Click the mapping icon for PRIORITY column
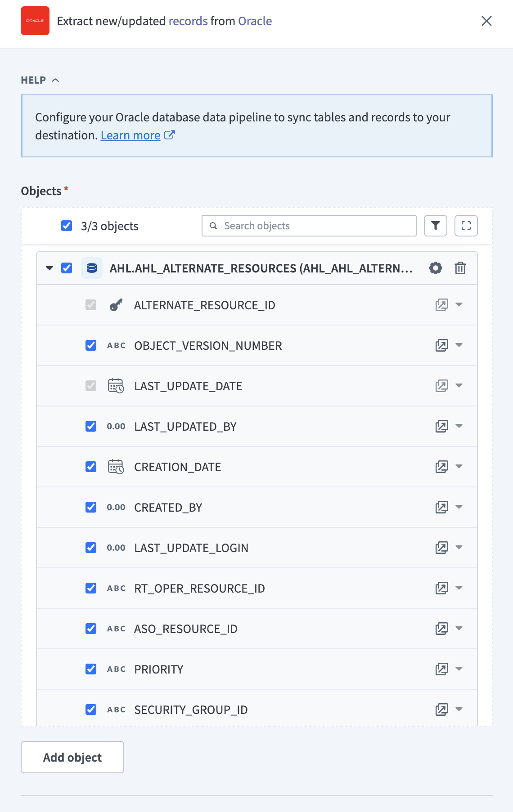This screenshot has width=513, height=812. [x=441, y=669]
